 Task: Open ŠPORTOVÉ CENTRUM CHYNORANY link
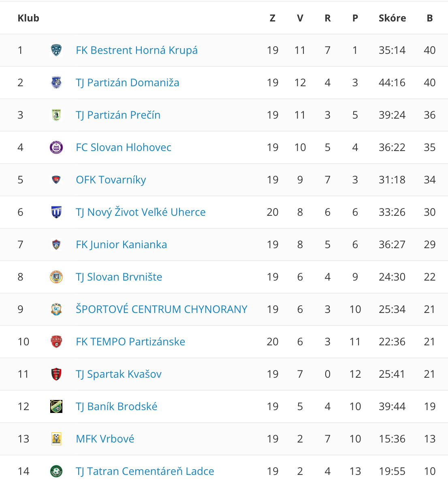coord(162,309)
